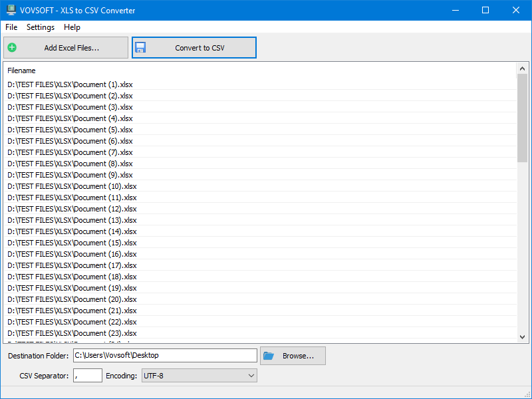Viewport: 532px width, 399px height.
Task: Click the VOVSOFT app icon in title bar
Action: pos(9,10)
